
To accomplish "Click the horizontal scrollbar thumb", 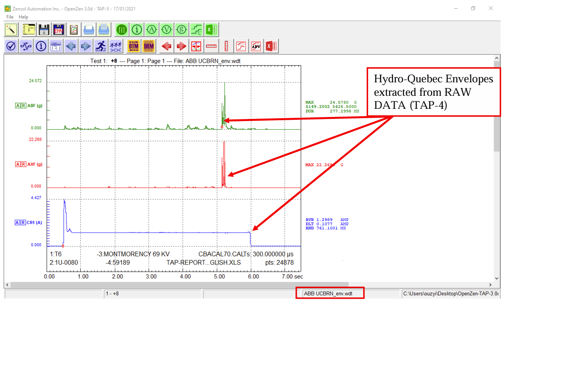I will point(179,285).
